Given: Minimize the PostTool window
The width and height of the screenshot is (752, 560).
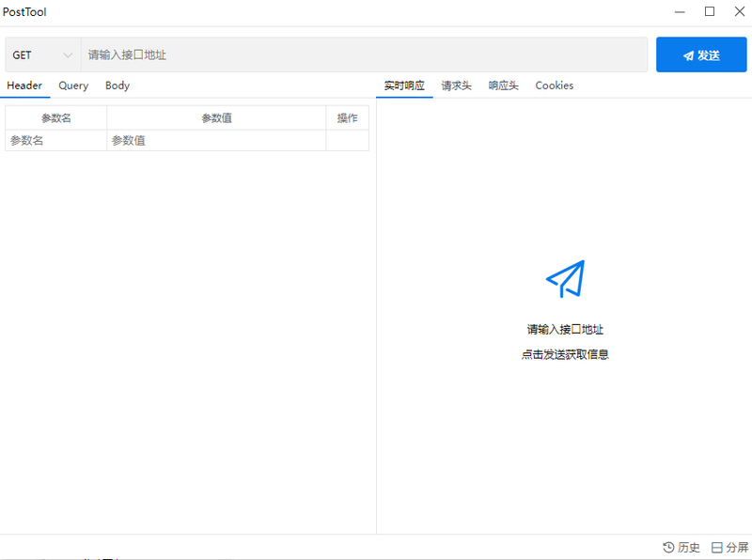Looking at the screenshot, I should coord(680,11).
